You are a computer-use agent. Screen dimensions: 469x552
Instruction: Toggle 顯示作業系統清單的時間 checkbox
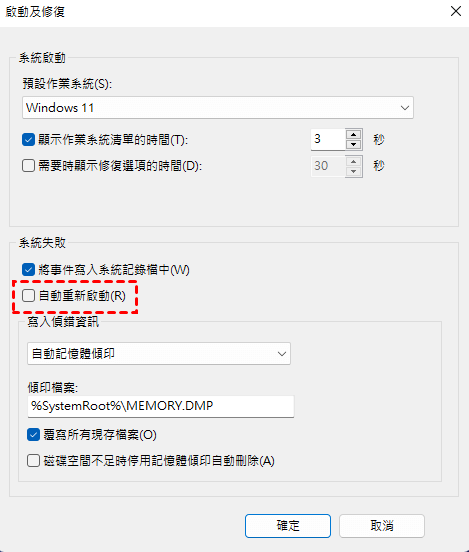[29, 140]
